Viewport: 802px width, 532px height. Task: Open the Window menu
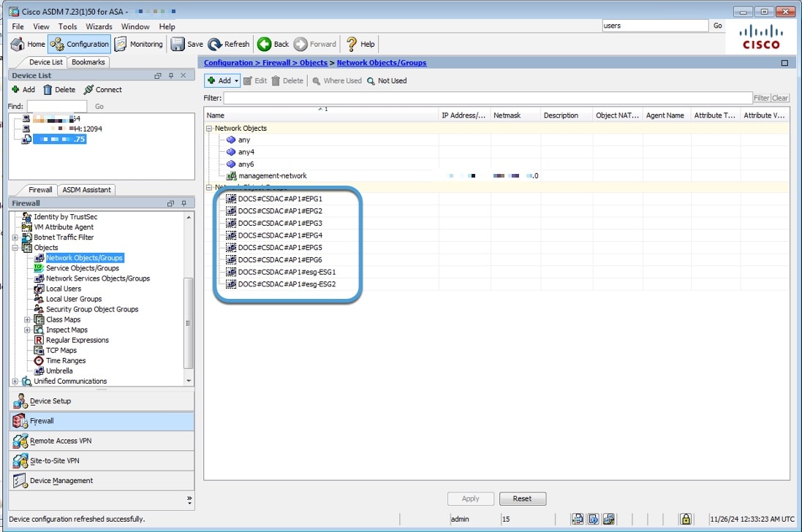coord(135,26)
